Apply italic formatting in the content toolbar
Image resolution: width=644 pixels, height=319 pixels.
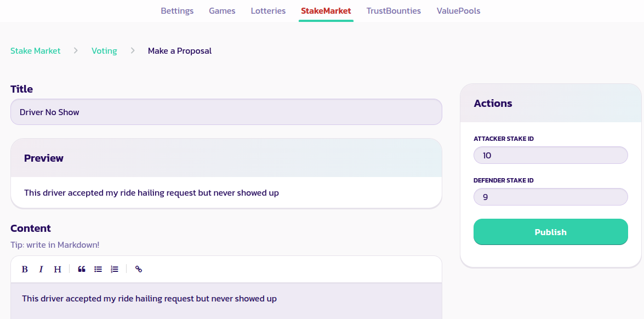41,269
